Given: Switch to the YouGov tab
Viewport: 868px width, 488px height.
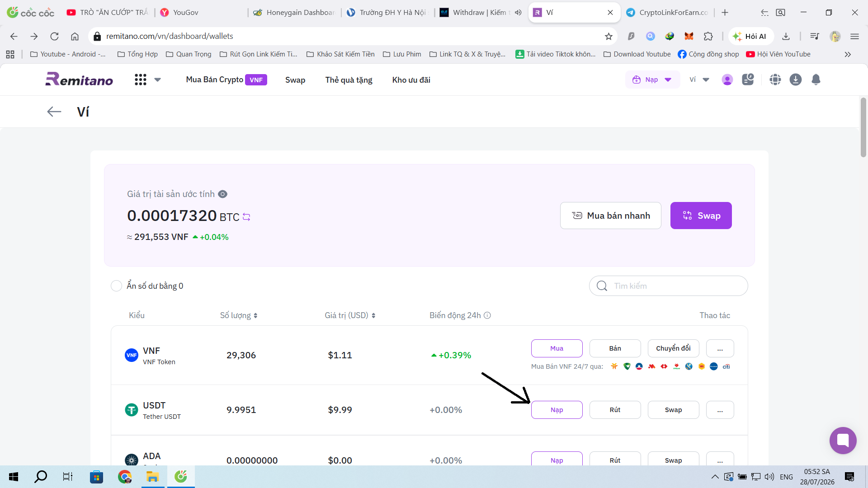Looking at the screenshot, I should tap(201, 13).
